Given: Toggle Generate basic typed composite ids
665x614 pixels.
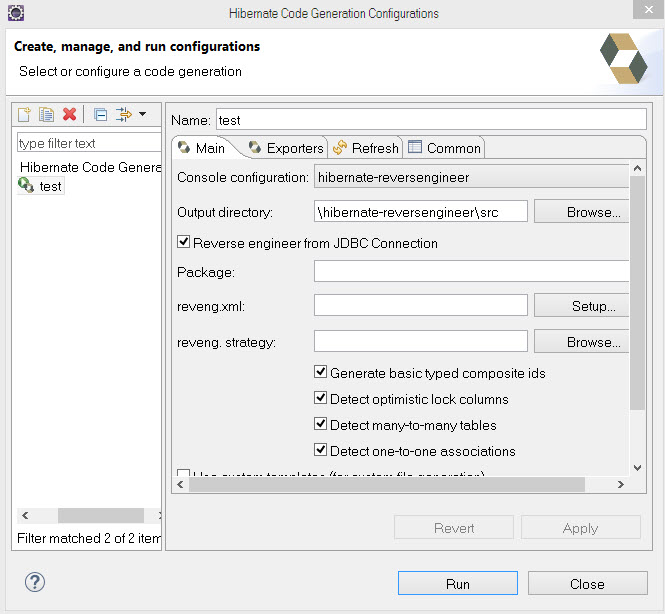Looking at the screenshot, I should pos(321,372).
